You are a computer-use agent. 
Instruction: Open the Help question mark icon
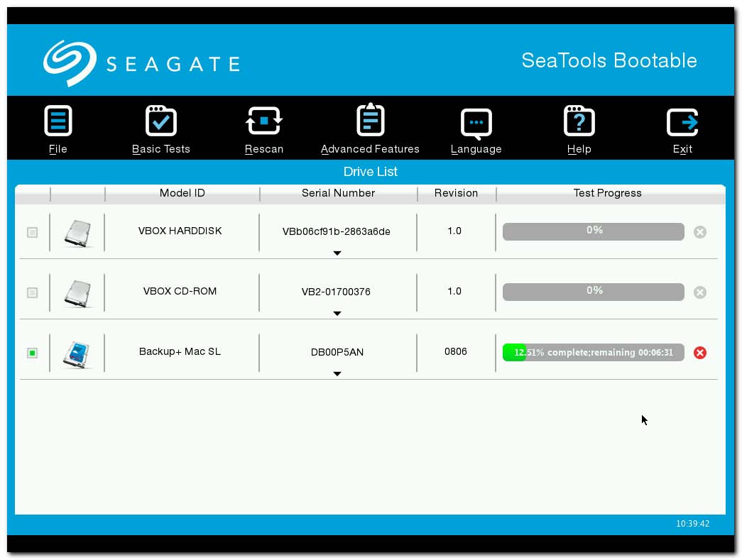[579, 121]
